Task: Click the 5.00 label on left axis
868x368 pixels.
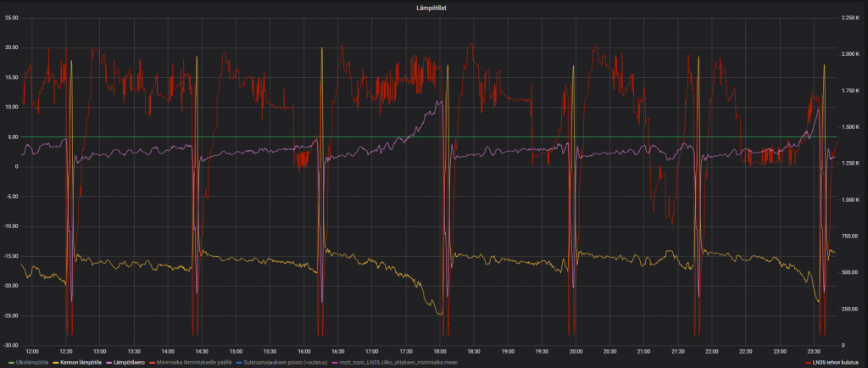Action: coord(11,137)
